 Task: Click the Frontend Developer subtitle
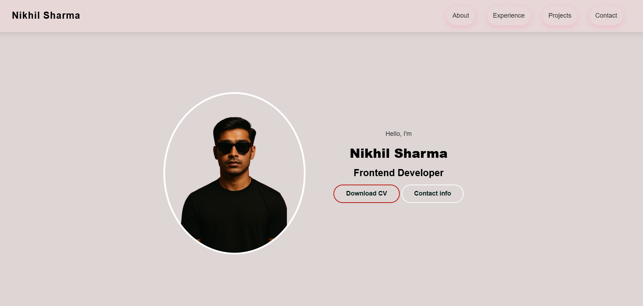click(x=398, y=173)
